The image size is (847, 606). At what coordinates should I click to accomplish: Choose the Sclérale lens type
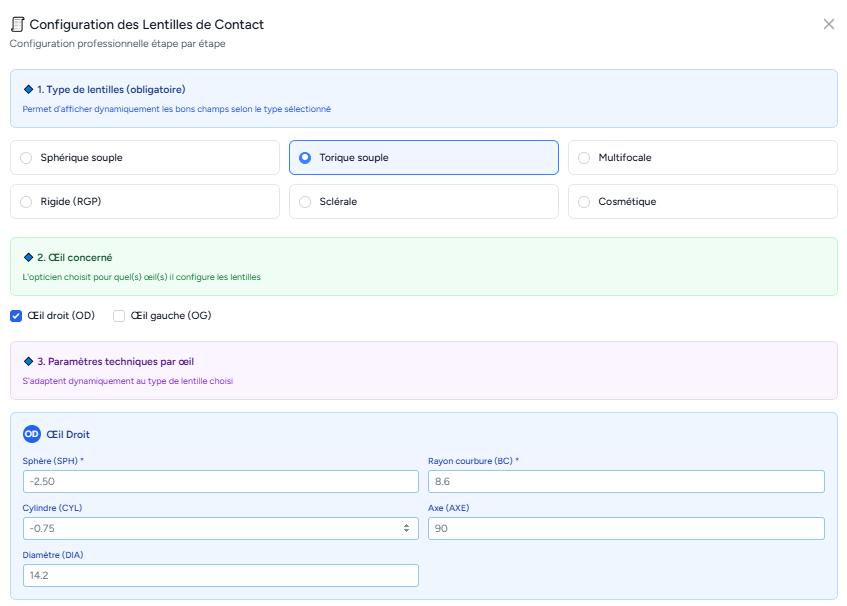tap(305, 202)
